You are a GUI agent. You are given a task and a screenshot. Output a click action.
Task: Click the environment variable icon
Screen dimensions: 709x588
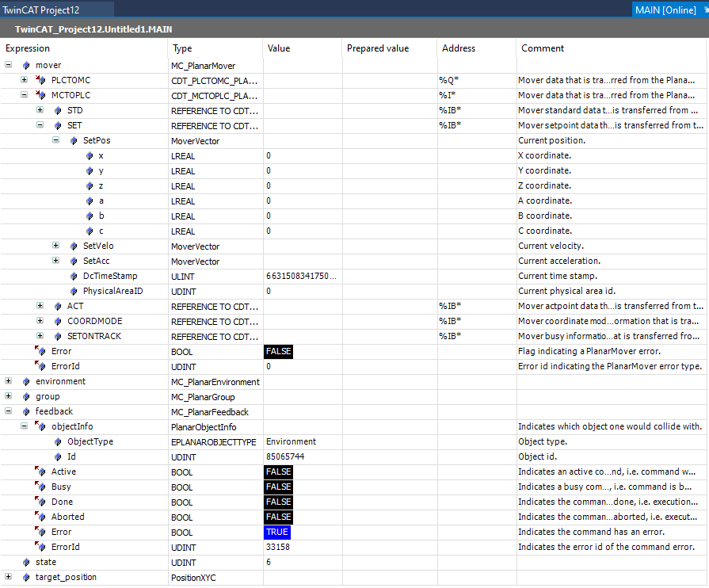26,381
